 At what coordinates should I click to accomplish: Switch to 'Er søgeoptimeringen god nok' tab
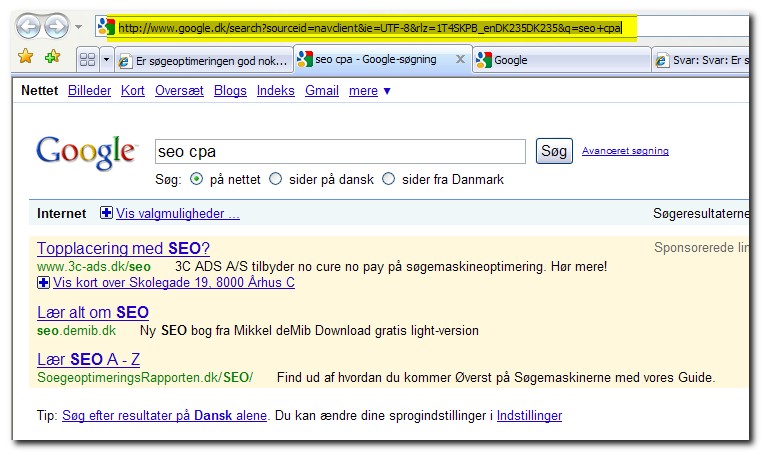point(204,61)
